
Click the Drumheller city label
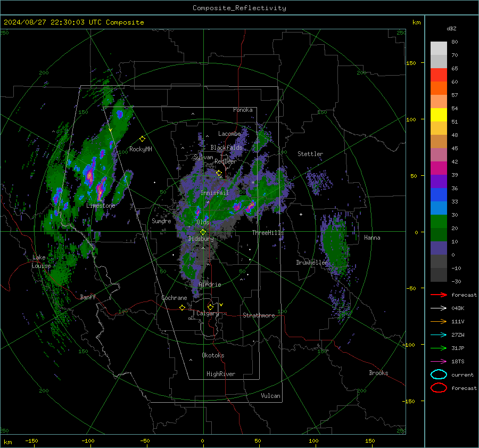pos(312,263)
